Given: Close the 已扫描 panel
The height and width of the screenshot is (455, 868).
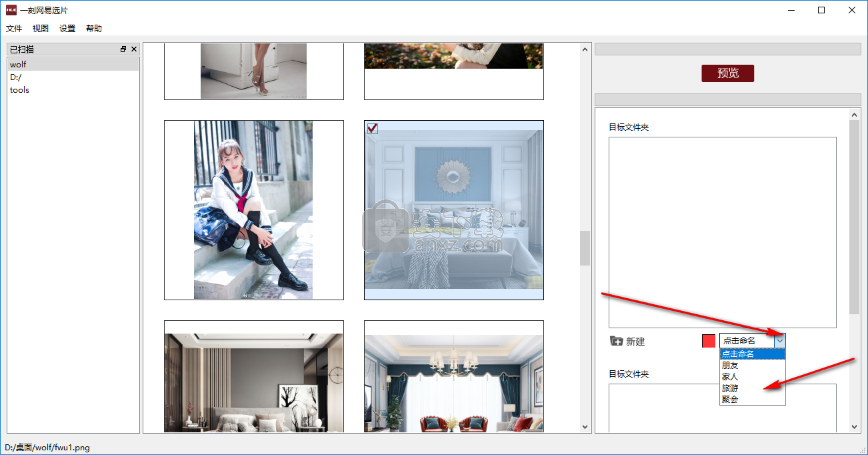Looking at the screenshot, I should click(134, 49).
